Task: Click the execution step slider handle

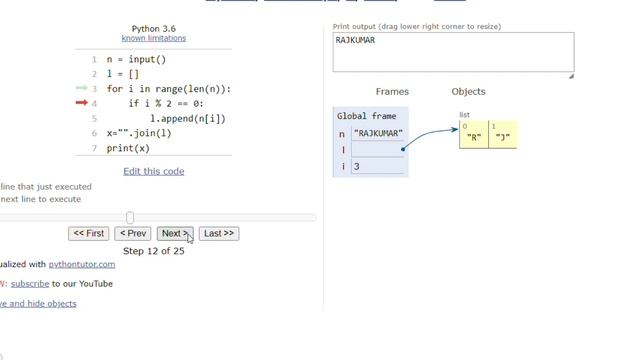Action: point(130,218)
